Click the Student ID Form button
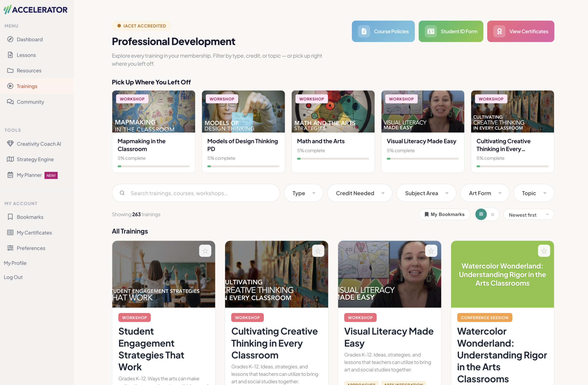The width and height of the screenshot is (588, 385). point(451,31)
